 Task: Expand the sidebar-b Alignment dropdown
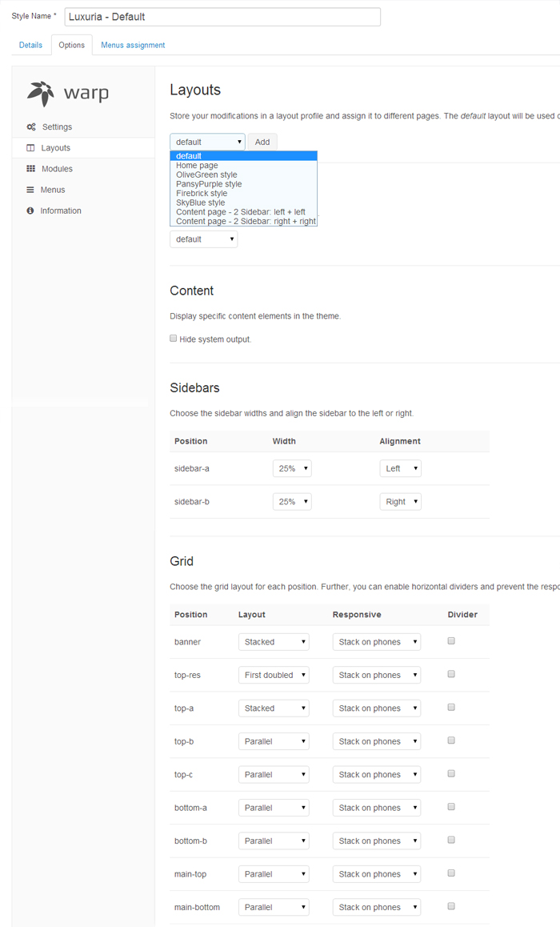[x=400, y=502]
